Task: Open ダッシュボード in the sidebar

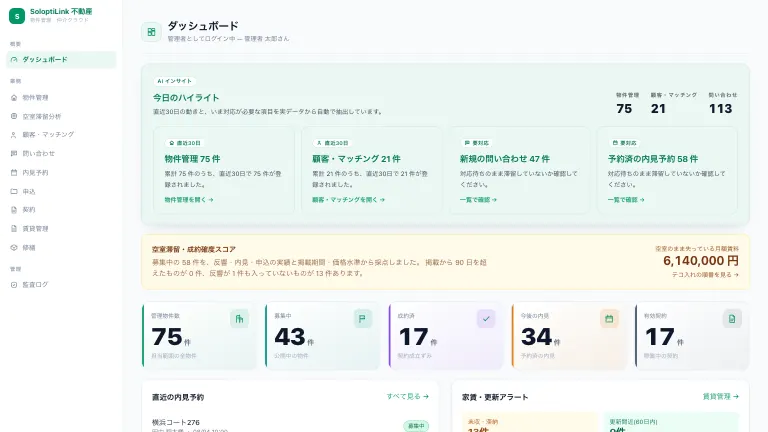Action: [61, 60]
